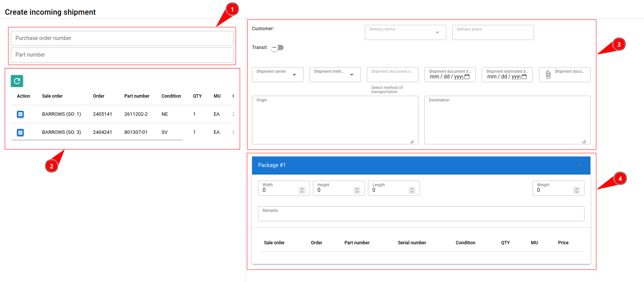644x282 pixels.
Task: Click the paperclip attachment icon
Action: tap(548, 75)
